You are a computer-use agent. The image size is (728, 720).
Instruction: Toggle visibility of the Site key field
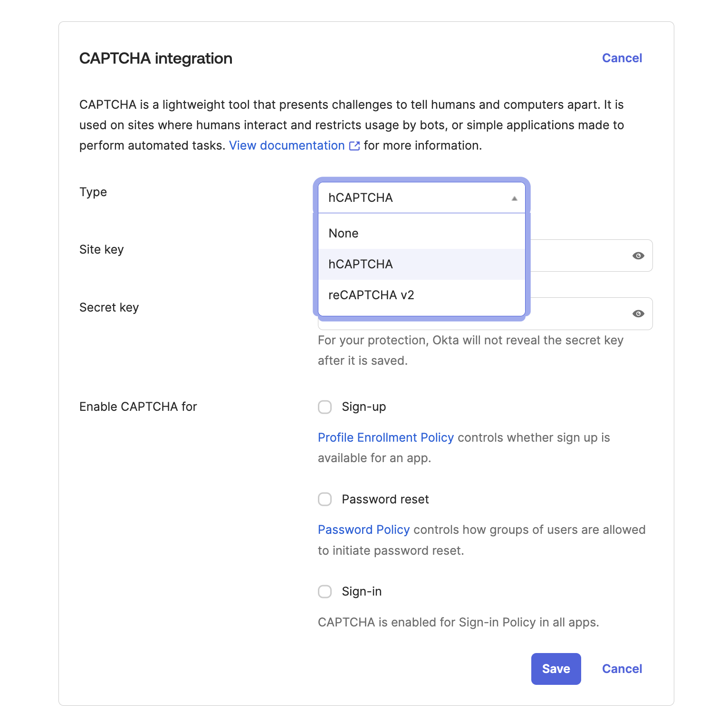tap(639, 256)
